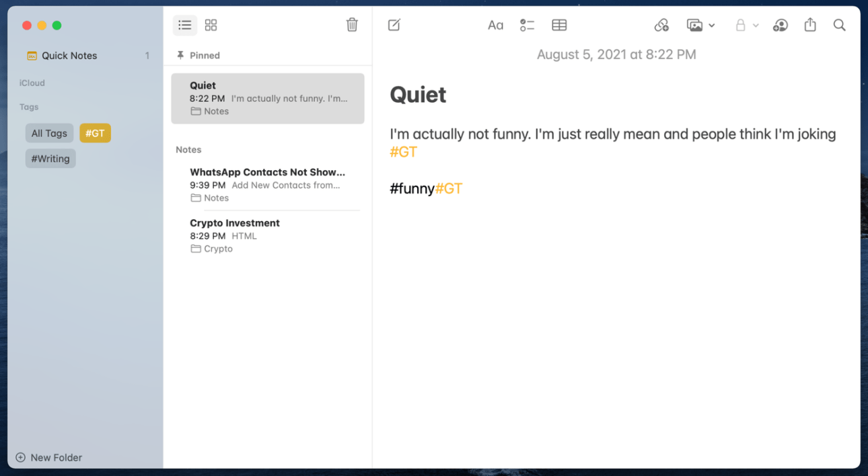868x476 pixels.
Task: Open the text format Aa menu
Action: pyautogui.click(x=495, y=26)
